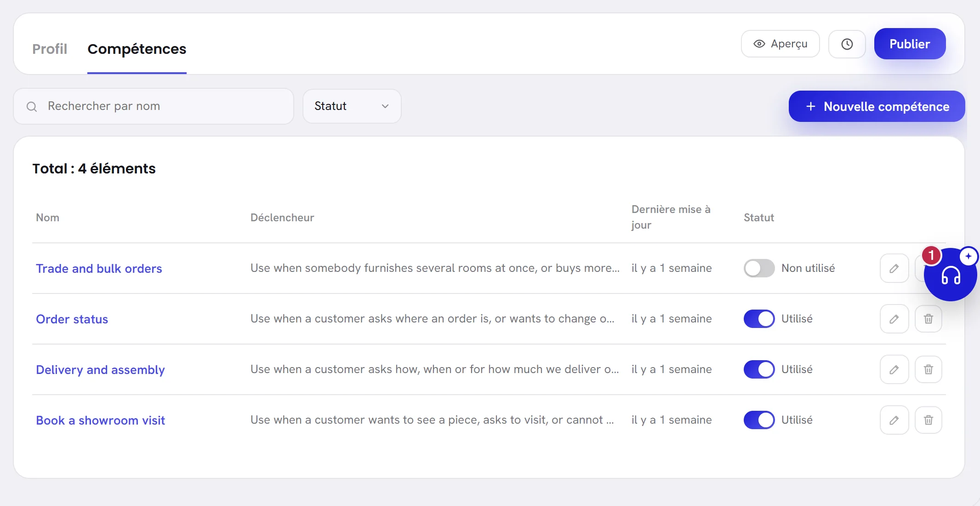Delete the Order status skill
The height and width of the screenshot is (506, 980).
(928, 319)
